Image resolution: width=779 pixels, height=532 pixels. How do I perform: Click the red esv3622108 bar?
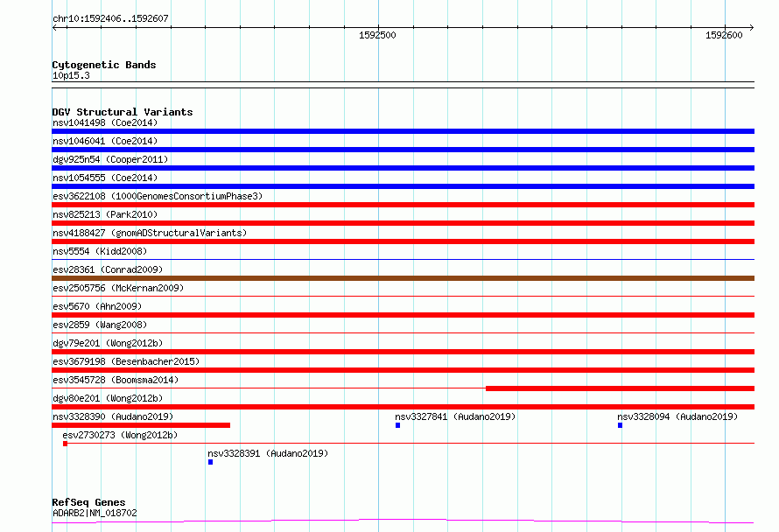pos(403,205)
